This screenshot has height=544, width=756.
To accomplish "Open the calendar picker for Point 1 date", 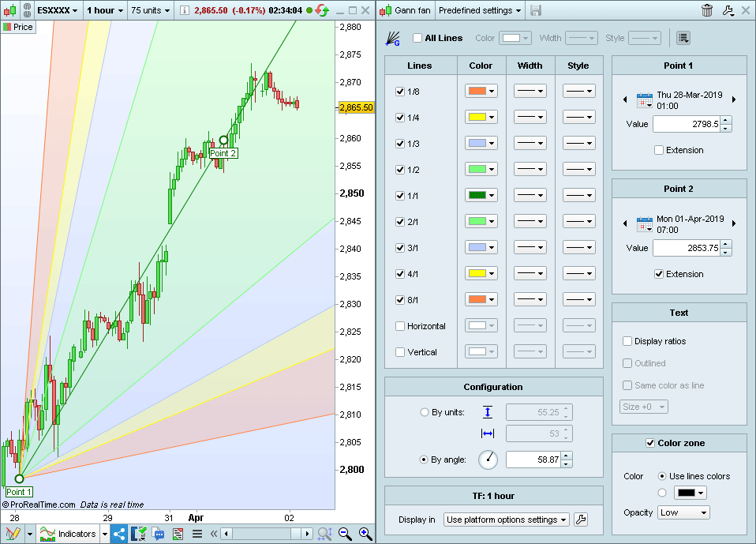I will pyautogui.click(x=644, y=99).
